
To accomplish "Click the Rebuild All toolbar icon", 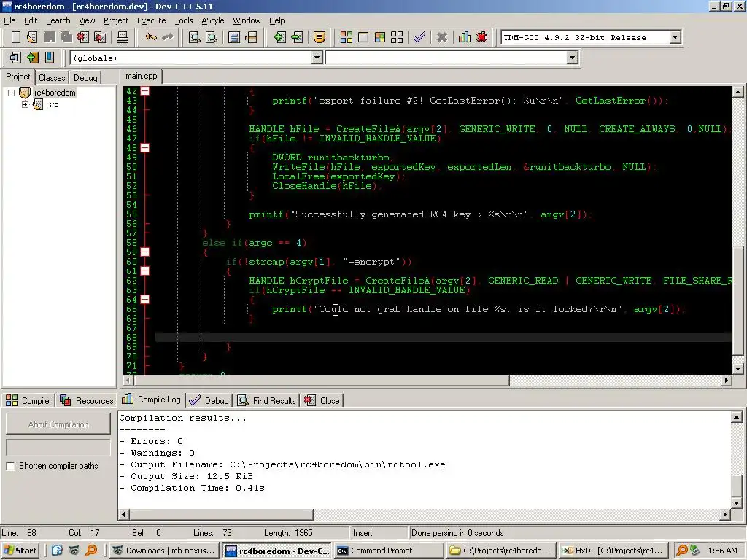I will click(397, 37).
